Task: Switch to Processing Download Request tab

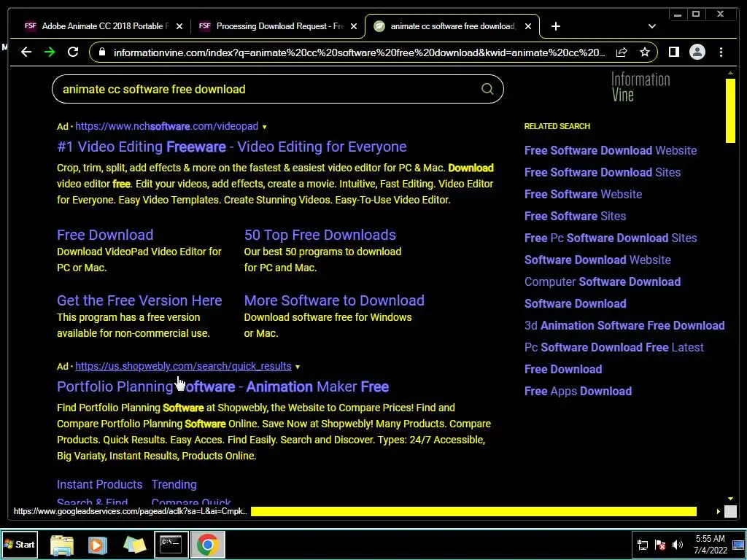Action: [278, 26]
